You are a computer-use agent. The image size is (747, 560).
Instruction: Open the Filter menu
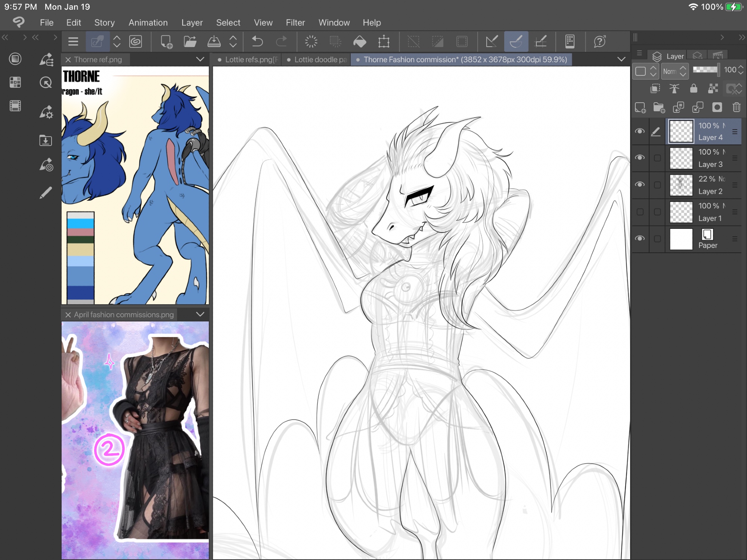[295, 23]
